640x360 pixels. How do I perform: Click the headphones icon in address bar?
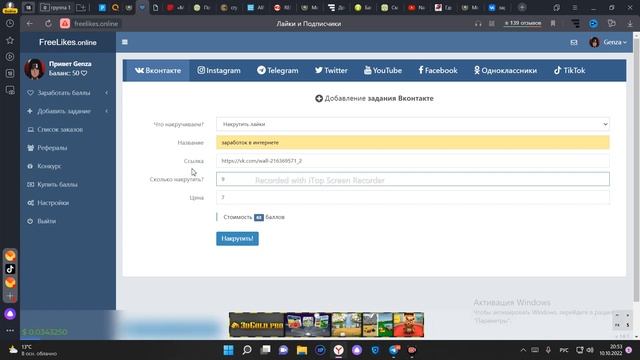[x=478, y=24]
